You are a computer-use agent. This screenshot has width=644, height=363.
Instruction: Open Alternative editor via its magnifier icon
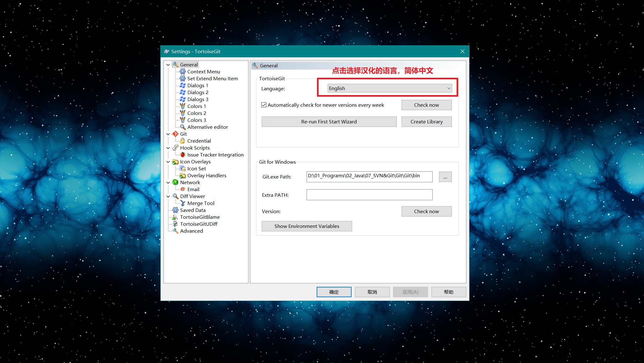pos(182,127)
